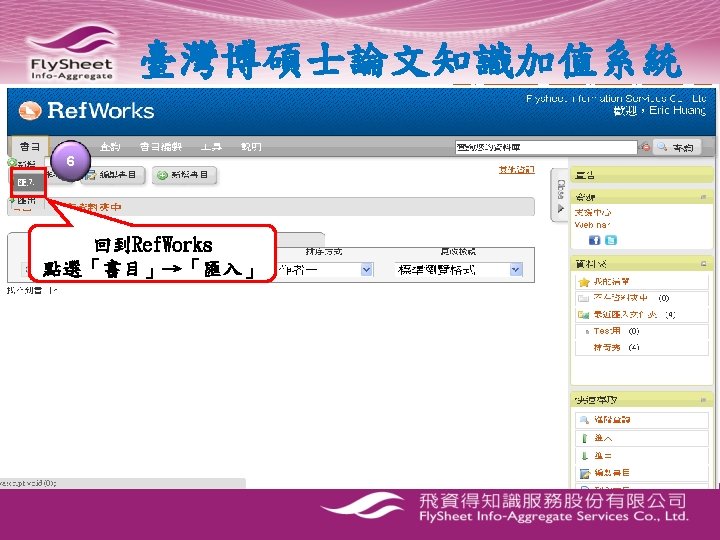
Task: Click the Facebook icon in the 資源 panel
Action: [x=595, y=240]
